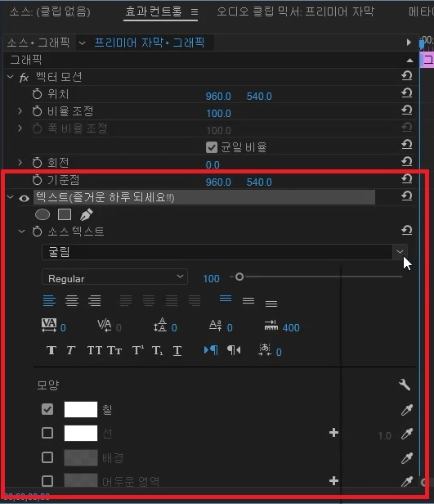Enable small caps style
The image size is (434, 504).
point(114,350)
